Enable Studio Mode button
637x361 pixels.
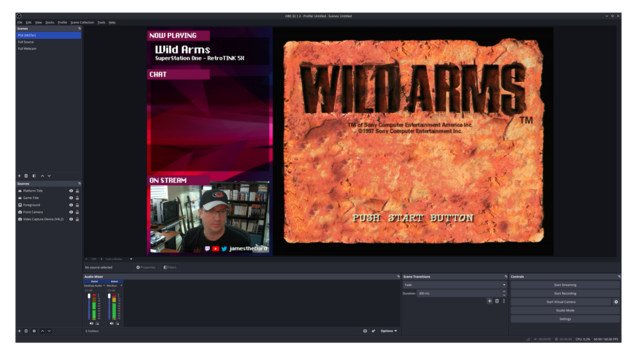[x=565, y=310]
